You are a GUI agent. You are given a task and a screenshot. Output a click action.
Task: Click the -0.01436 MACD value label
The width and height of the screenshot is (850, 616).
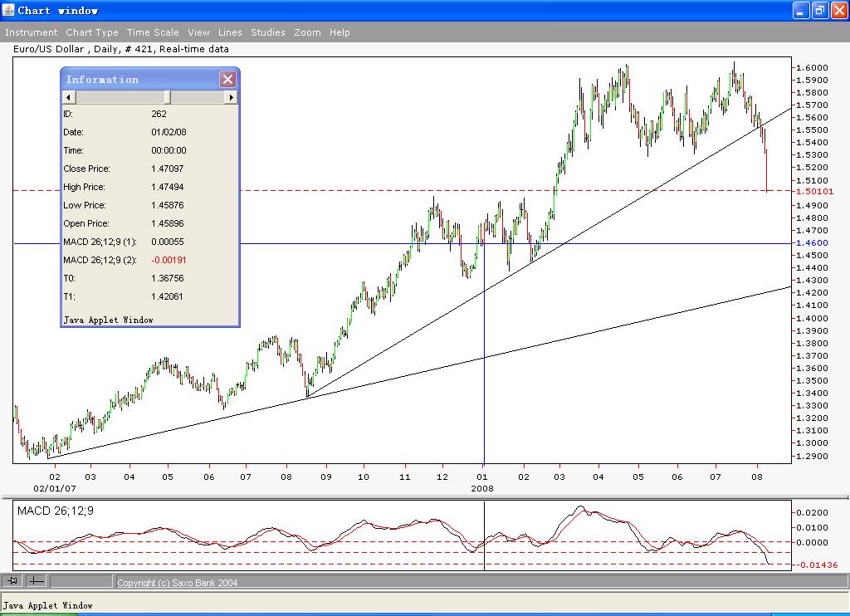click(x=817, y=565)
